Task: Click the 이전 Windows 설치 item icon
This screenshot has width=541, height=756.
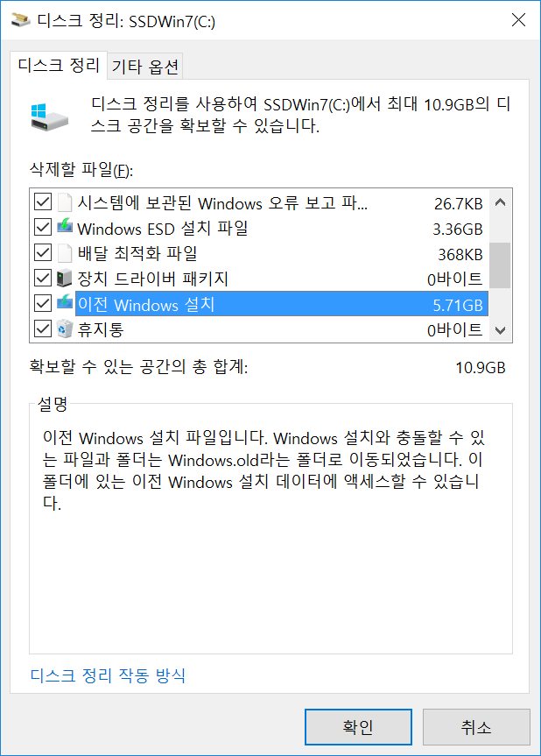Action: point(65,303)
